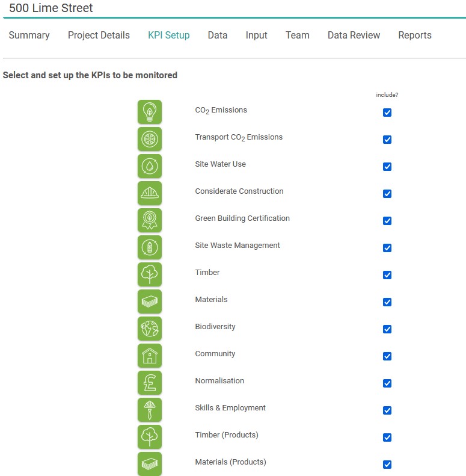Toggle the Materials (Products) checkbox

click(387, 465)
